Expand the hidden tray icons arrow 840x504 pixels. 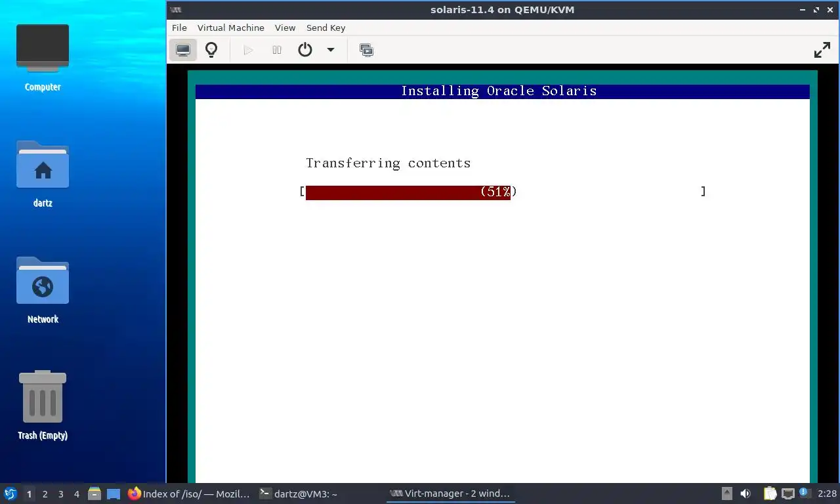pyautogui.click(x=727, y=493)
